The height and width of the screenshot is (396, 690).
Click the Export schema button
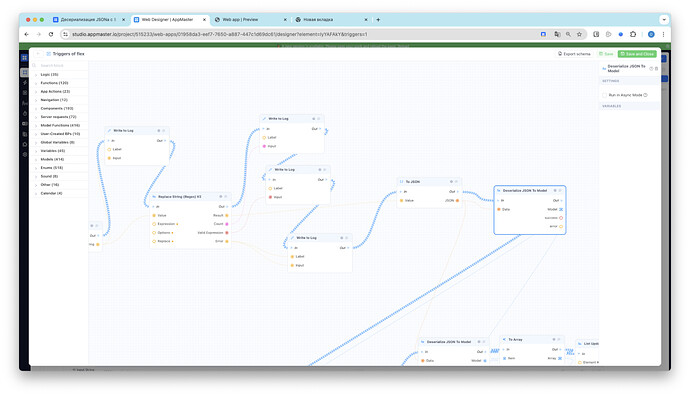[x=574, y=54]
